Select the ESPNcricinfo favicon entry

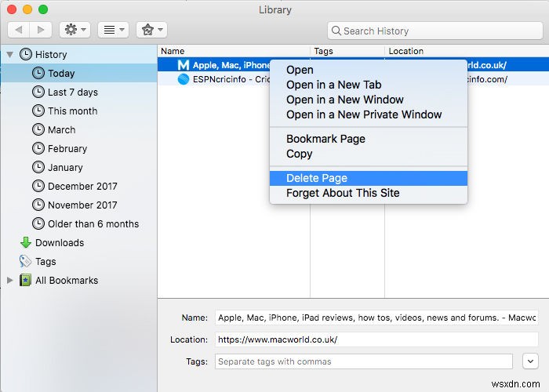[x=184, y=79]
